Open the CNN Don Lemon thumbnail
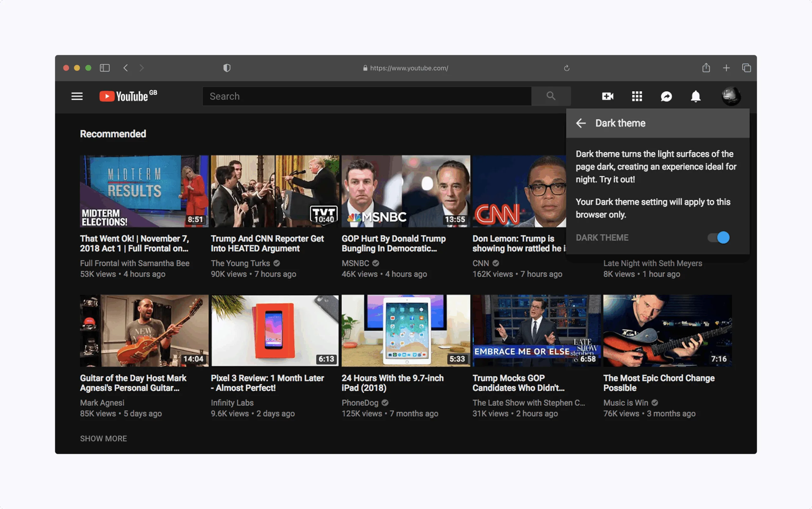Viewport: 812px width, 509px height. click(519, 191)
